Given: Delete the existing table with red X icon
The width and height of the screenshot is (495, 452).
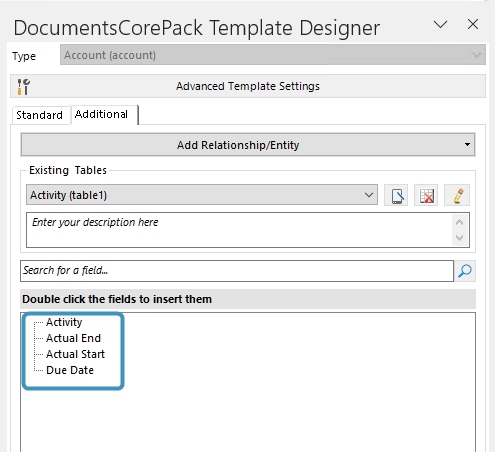Looking at the screenshot, I should (x=426, y=195).
